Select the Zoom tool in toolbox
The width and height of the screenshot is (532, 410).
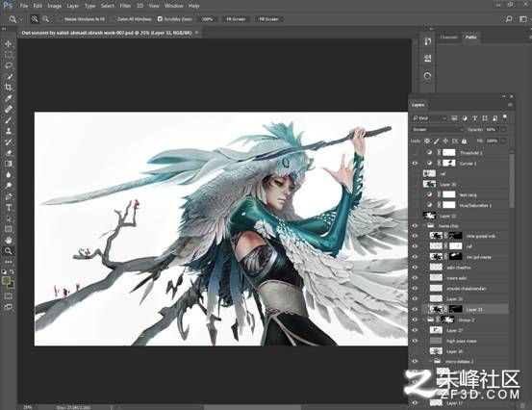tap(9, 251)
